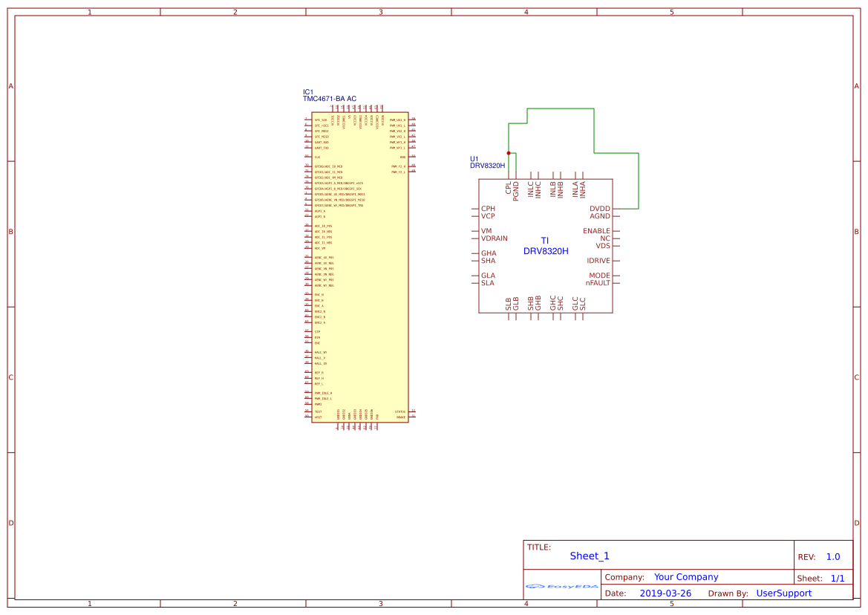Select the IC1 reference designator
This screenshot has height=615, width=868.
pos(308,91)
